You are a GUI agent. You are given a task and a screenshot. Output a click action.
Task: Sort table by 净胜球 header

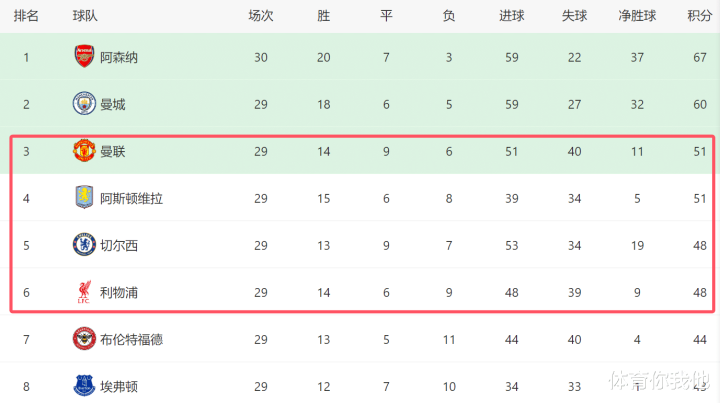[636, 16]
